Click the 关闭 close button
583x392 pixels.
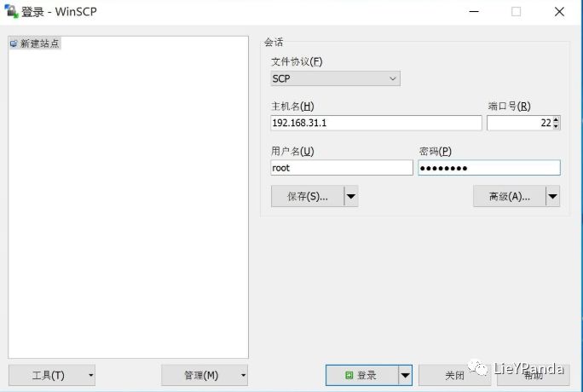pyautogui.click(x=454, y=375)
